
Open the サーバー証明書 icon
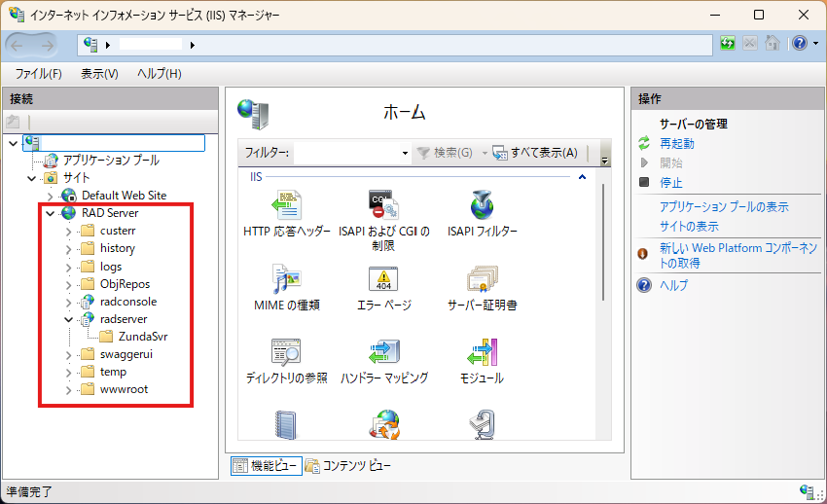[482, 279]
